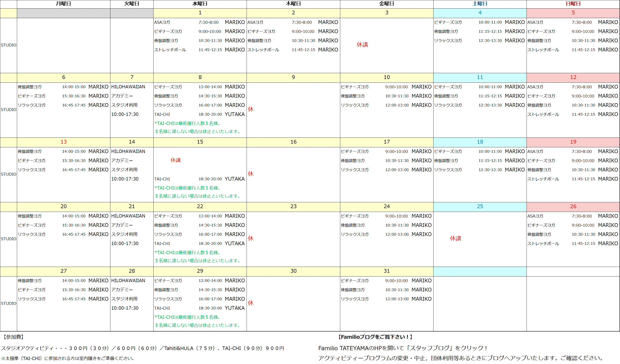Click HILOHAWAIIAN text under day 7
Viewport: 620px width, 364px height.
coord(128,87)
